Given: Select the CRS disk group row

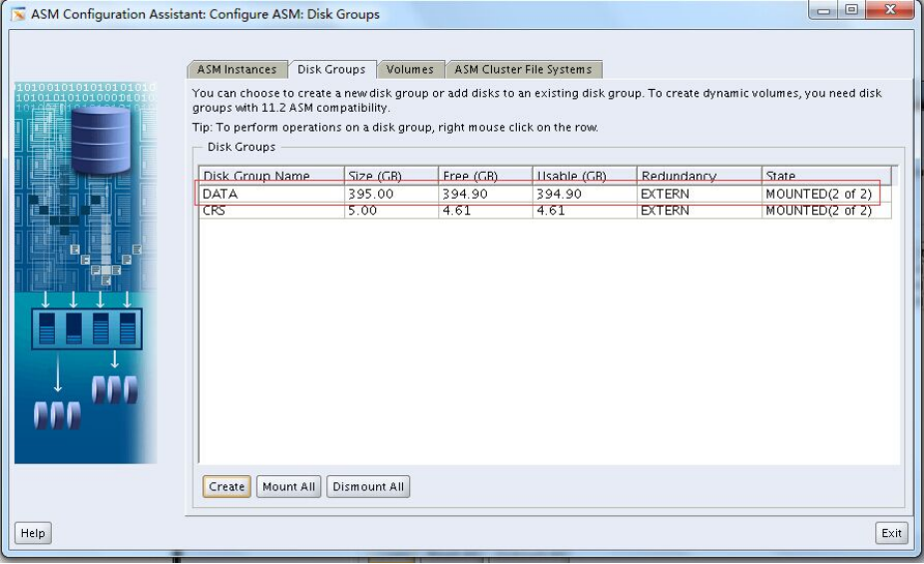Looking at the screenshot, I should 545,211.
